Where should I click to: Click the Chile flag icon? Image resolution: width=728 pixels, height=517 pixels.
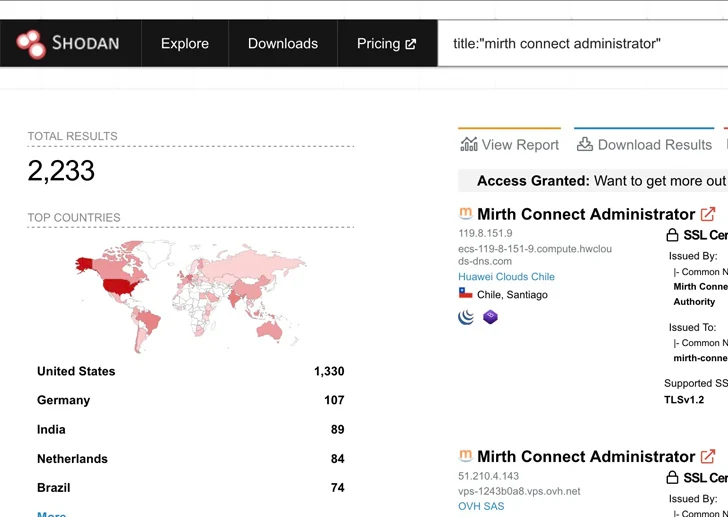[465, 294]
